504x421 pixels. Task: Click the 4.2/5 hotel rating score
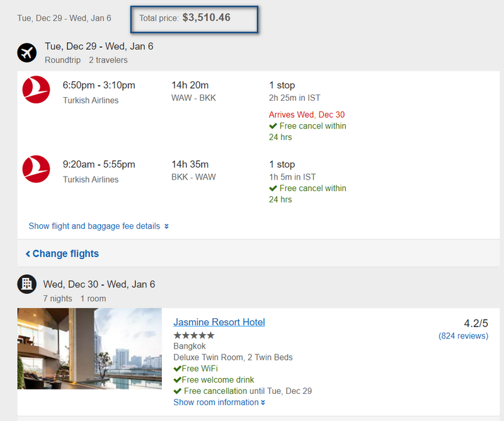(x=476, y=323)
